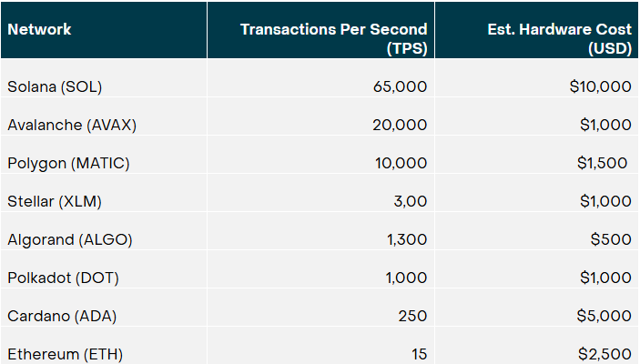Select the Cardano (ADA) cell
The image size is (640, 364).
62,316
